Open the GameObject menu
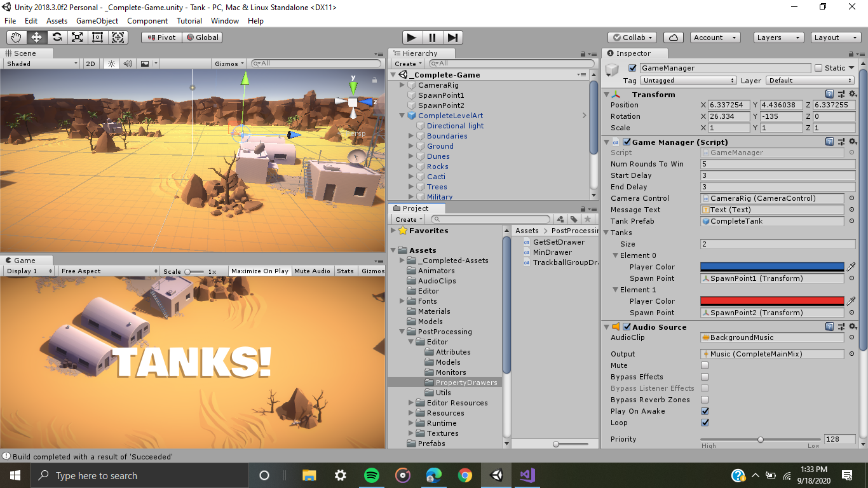Viewport: 868px width, 488px height. pos(97,20)
